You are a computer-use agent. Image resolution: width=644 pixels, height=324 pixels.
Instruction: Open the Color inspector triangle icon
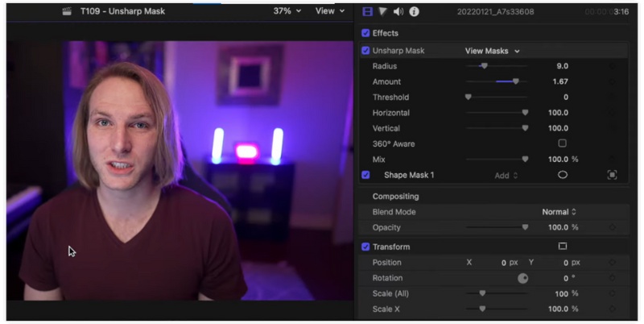pyautogui.click(x=382, y=11)
